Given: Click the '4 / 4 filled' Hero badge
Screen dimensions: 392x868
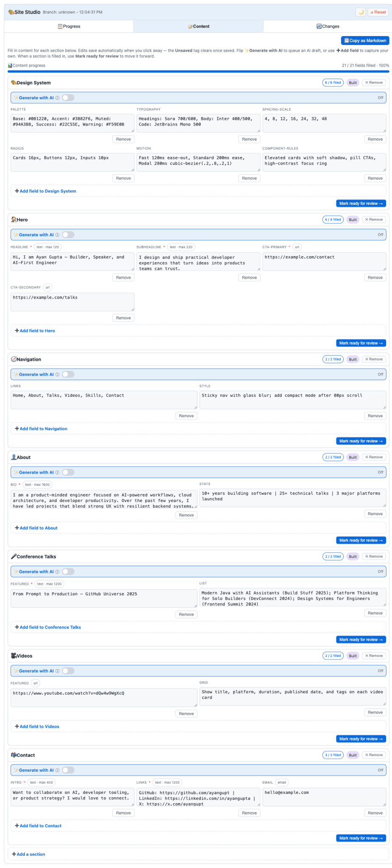Looking at the screenshot, I should 333,220.
